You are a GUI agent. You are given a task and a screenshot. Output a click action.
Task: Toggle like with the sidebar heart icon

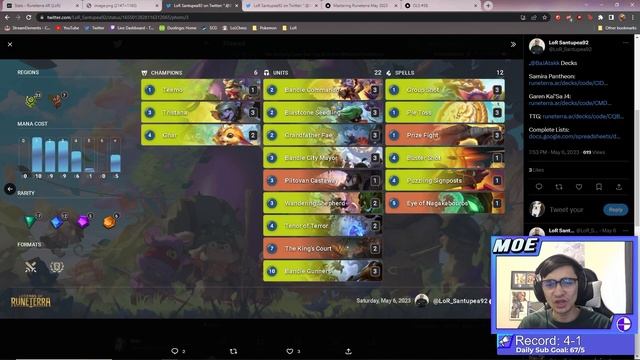(579, 187)
